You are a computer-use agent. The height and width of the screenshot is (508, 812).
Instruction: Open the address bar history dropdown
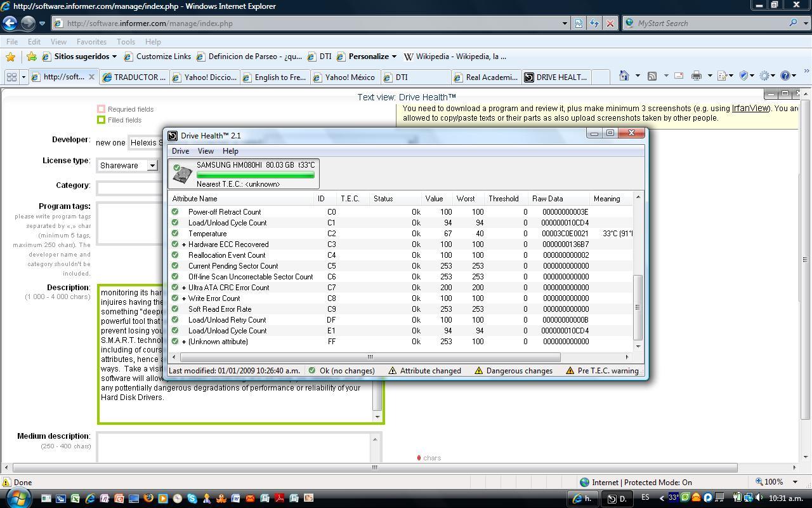click(x=565, y=23)
